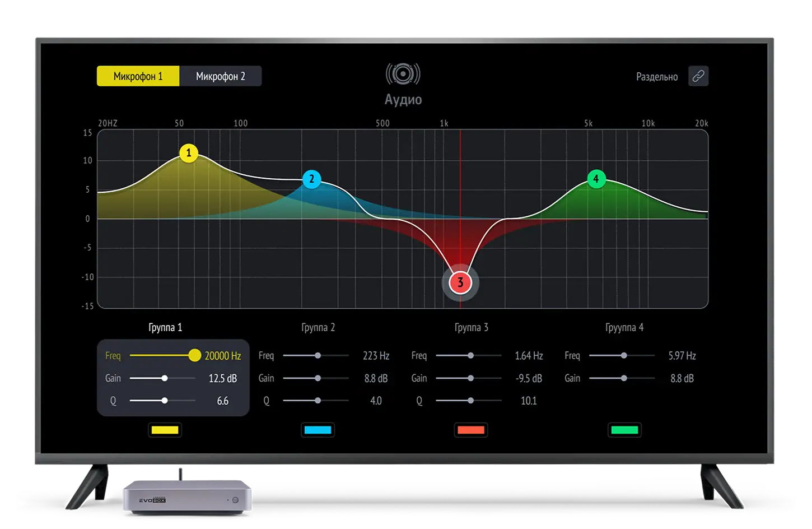Select blue EQ band node 2
This screenshot has width=812, height=529.
pyautogui.click(x=311, y=179)
